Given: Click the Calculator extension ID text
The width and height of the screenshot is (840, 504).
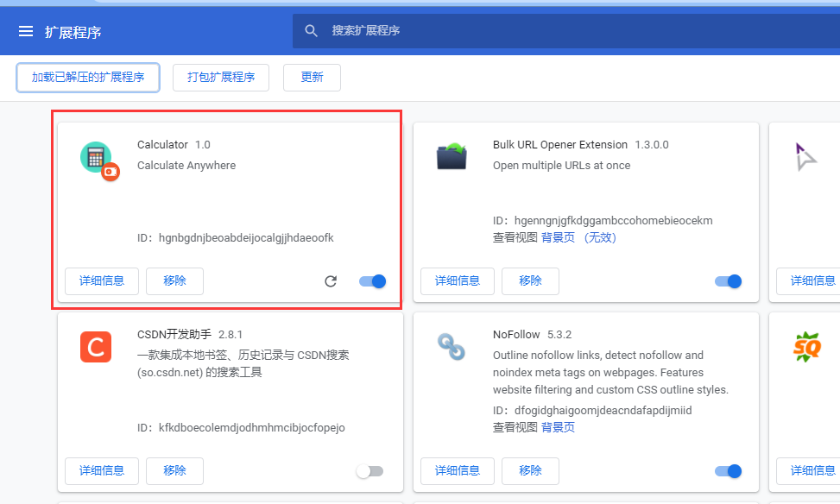Looking at the screenshot, I should [235, 238].
